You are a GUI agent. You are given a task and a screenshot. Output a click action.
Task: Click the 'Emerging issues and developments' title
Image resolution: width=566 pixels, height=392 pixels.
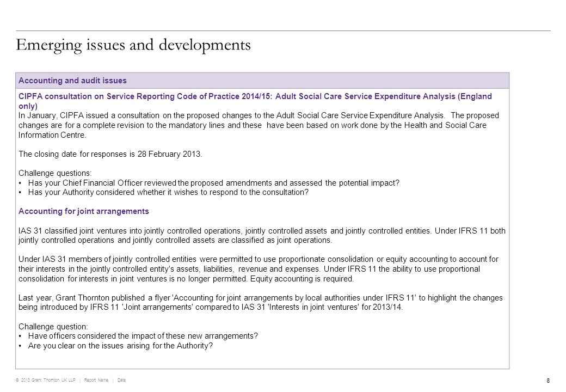(x=133, y=45)
